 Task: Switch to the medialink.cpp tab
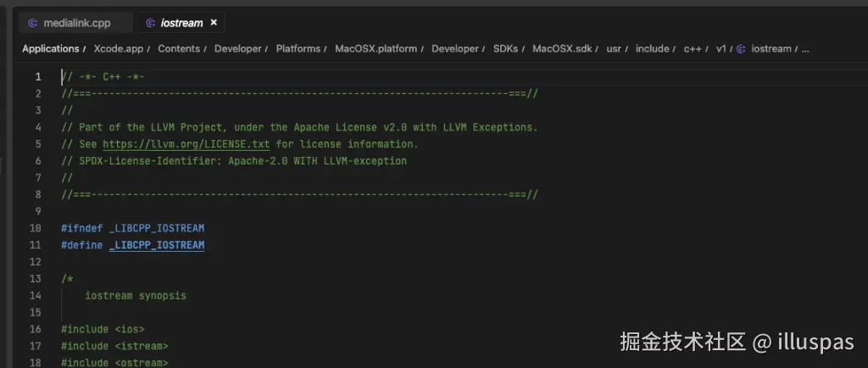click(76, 23)
